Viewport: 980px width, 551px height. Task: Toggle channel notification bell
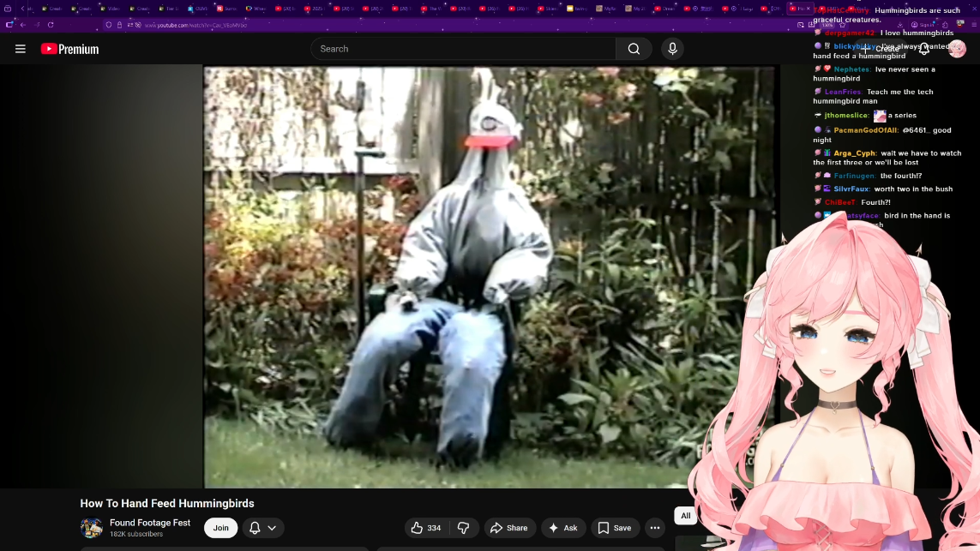pos(255,528)
